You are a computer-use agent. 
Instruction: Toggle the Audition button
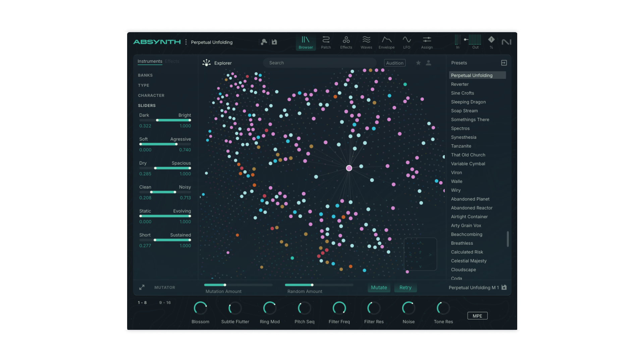(394, 63)
